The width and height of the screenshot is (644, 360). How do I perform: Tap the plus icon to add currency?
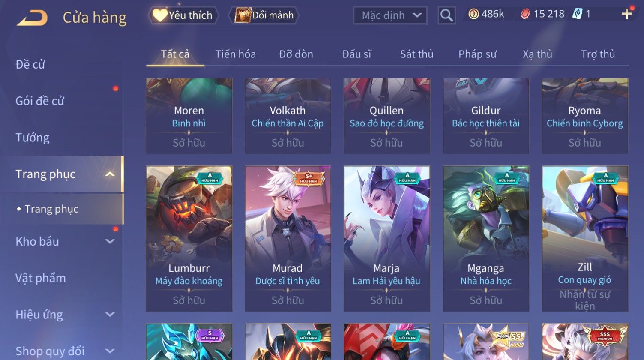(626, 14)
